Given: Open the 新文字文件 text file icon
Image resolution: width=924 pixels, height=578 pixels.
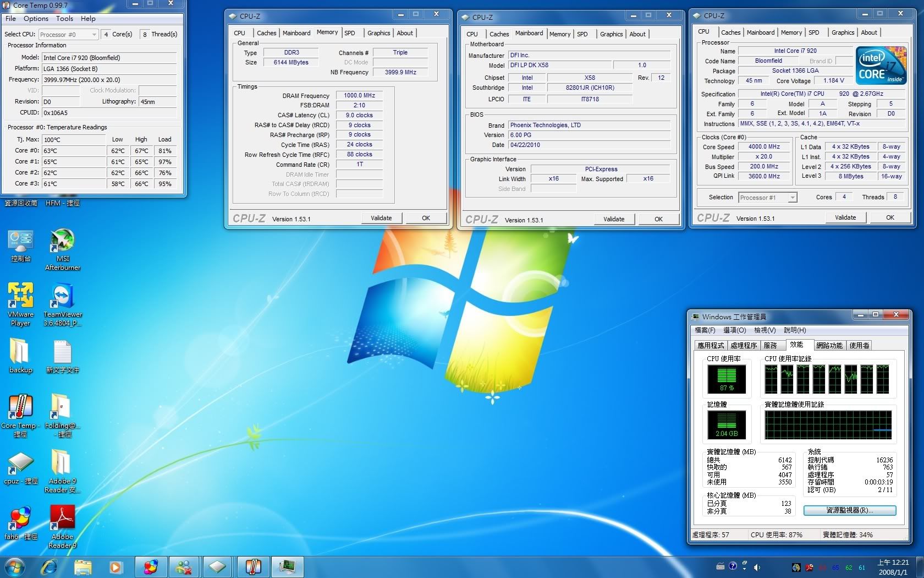Looking at the screenshot, I should 63,356.
